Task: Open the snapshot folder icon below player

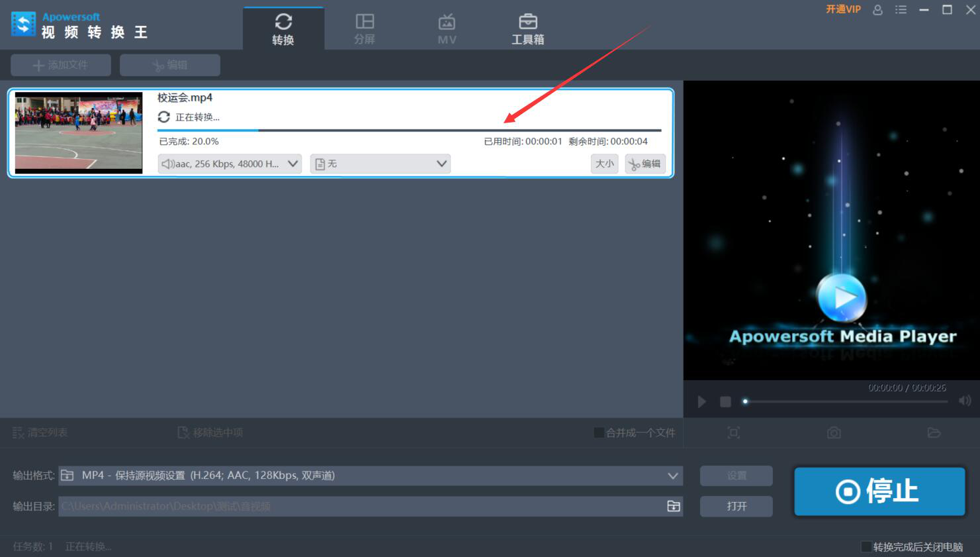Action: coord(934,432)
